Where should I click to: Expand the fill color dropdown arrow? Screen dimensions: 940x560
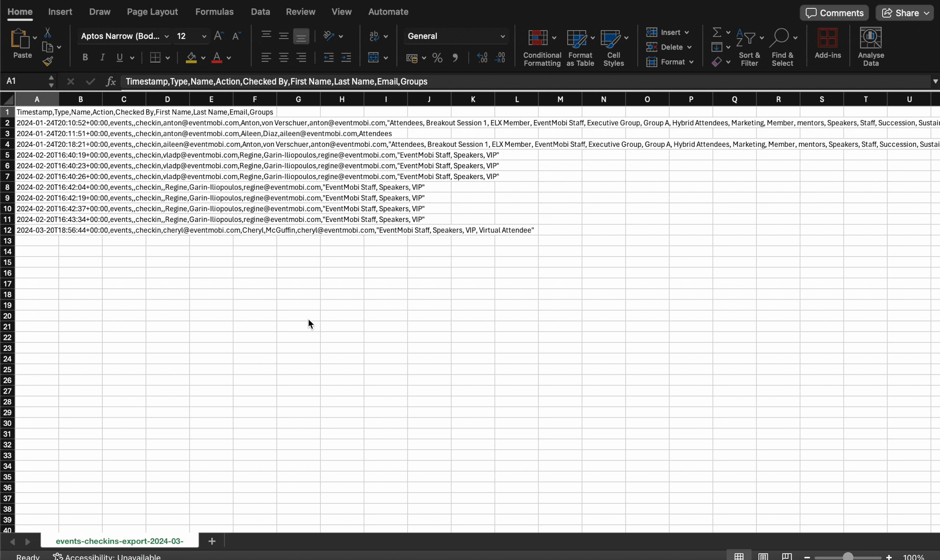coord(203,58)
